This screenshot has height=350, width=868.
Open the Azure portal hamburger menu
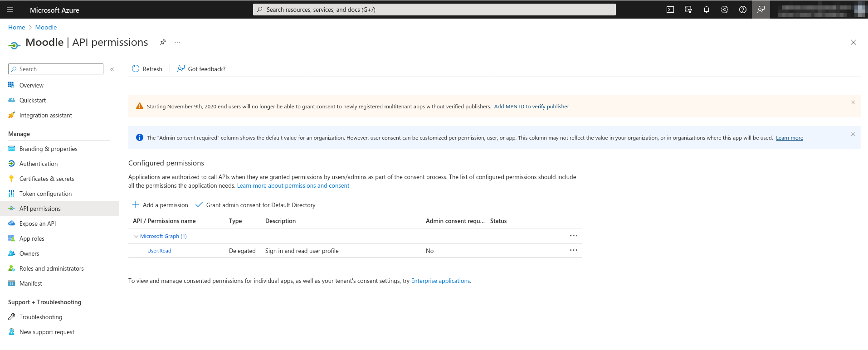pos(10,10)
